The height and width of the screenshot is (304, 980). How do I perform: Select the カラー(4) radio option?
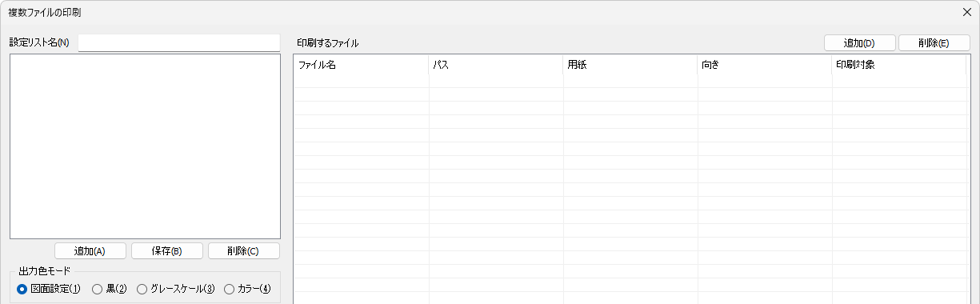[248, 289]
